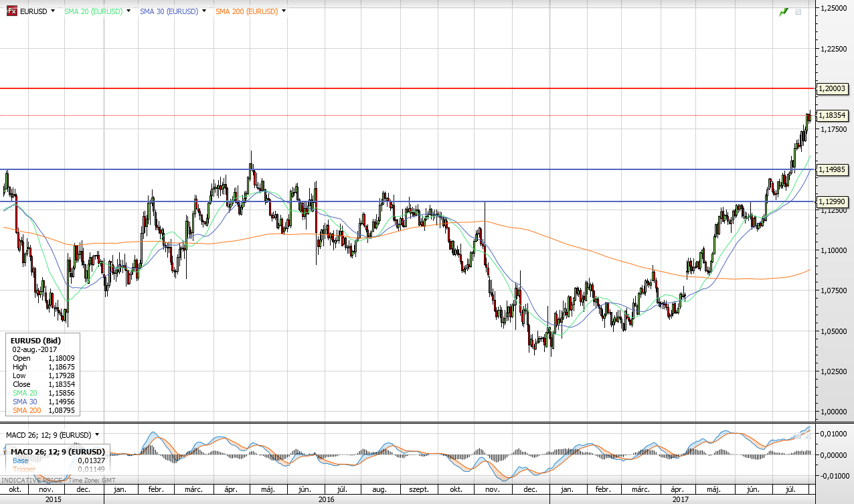Image resolution: width=854 pixels, height=504 pixels.
Task: Click the 02-aug.-2017 date in data box
Action: tap(34, 349)
